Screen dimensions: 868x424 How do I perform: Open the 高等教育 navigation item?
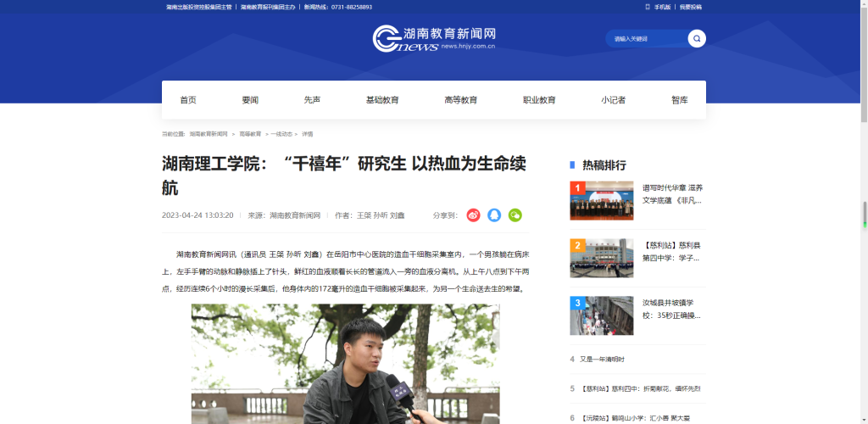(460, 100)
